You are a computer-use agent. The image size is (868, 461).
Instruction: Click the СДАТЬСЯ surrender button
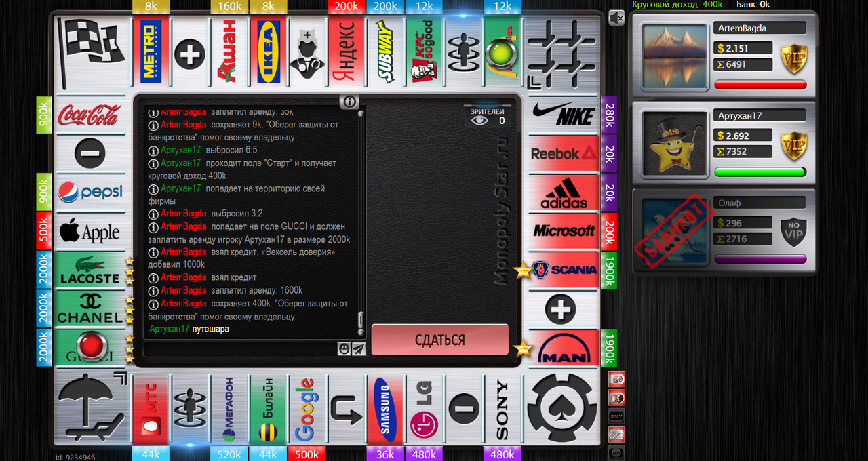tap(440, 340)
